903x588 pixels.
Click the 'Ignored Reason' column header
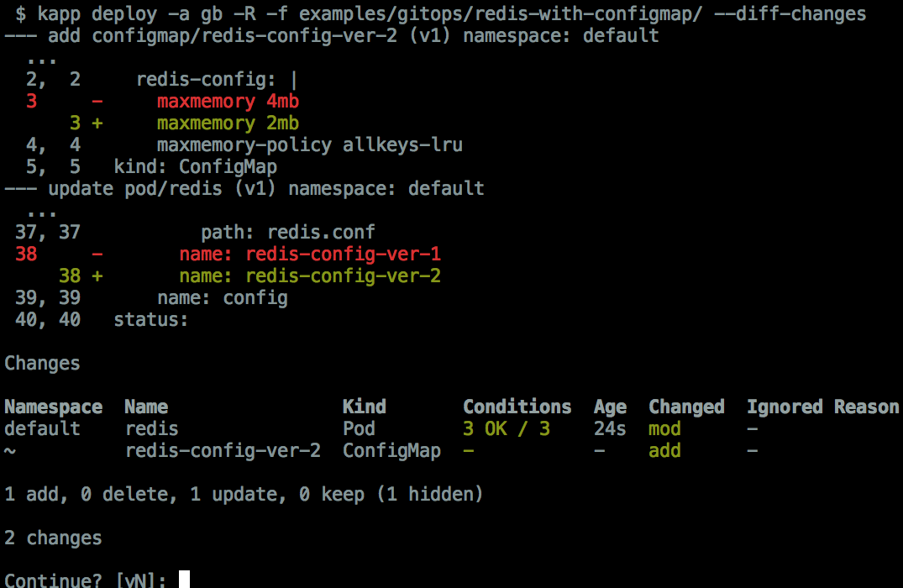click(x=823, y=407)
